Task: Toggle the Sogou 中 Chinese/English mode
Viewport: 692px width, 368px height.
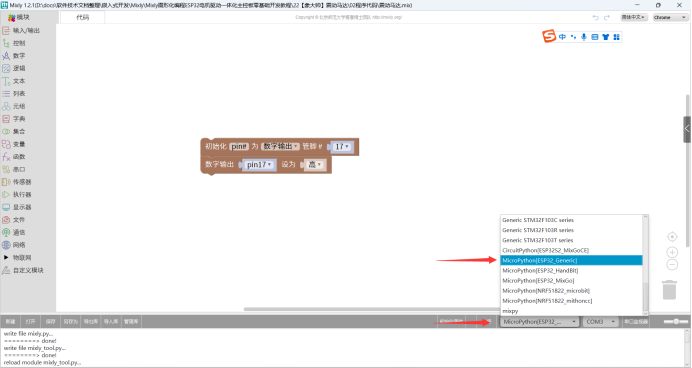Action: (x=562, y=37)
